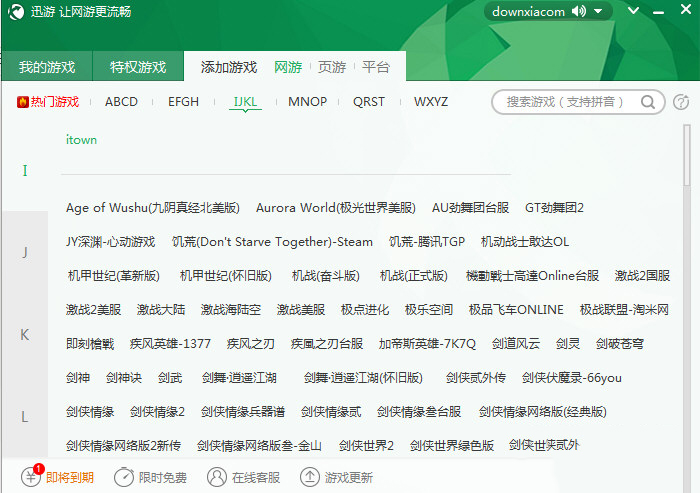
Task: Jump to section K in side index
Action: (25, 334)
